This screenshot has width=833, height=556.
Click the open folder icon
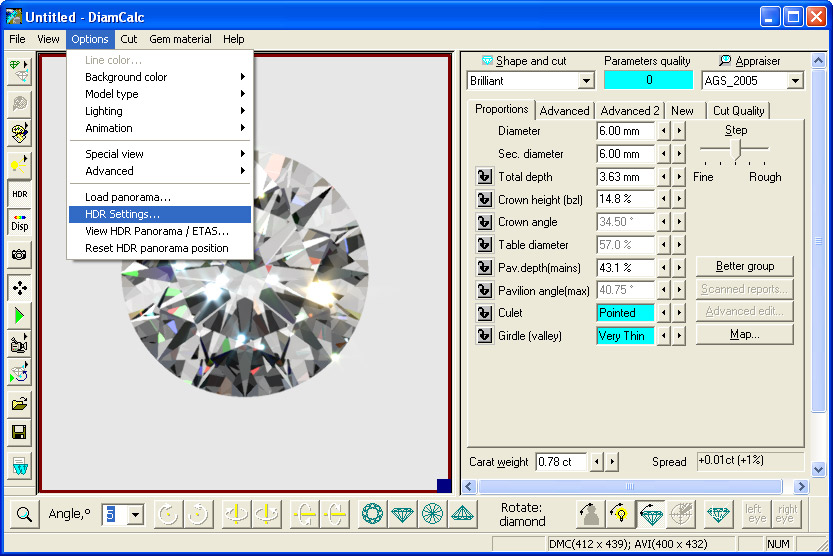click(x=20, y=404)
